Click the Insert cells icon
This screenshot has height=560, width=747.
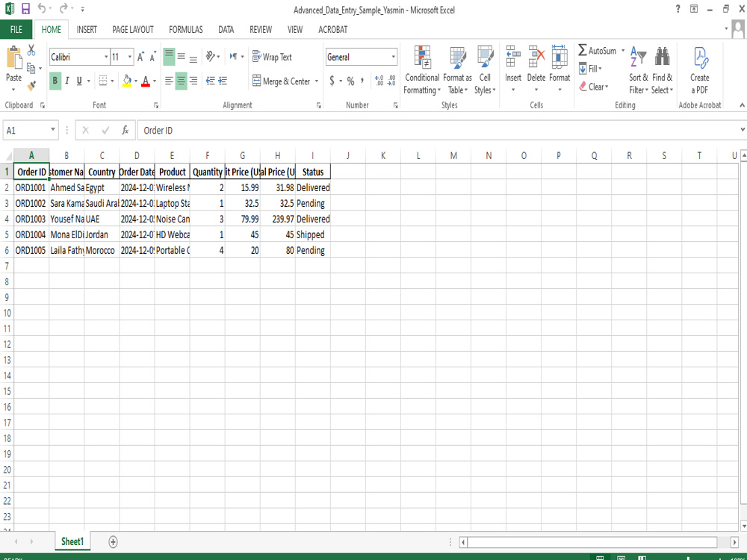click(x=513, y=56)
